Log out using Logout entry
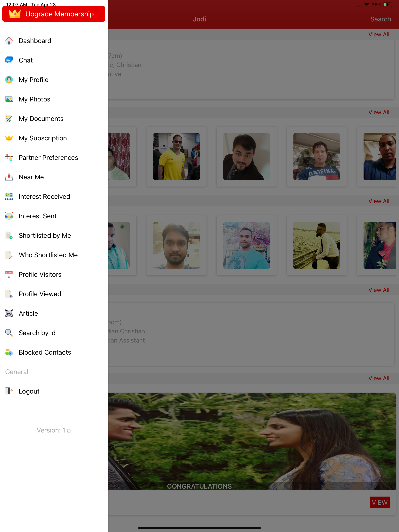Image resolution: width=399 pixels, height=532 pixels. click(54, 391)
